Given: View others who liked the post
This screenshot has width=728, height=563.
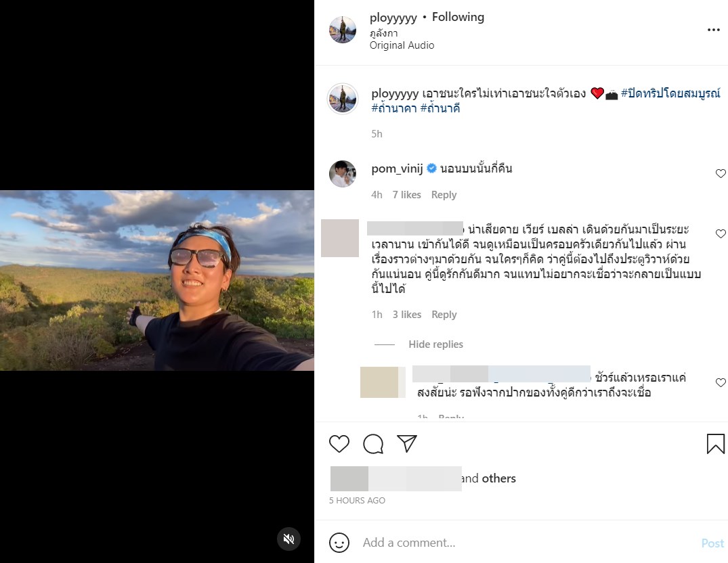Looking at the screenshot, I should (x=498, y=478).
